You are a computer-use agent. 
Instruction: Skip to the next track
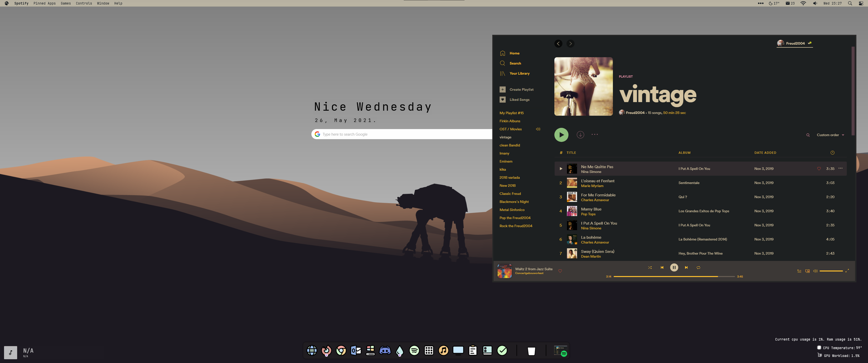686,268
